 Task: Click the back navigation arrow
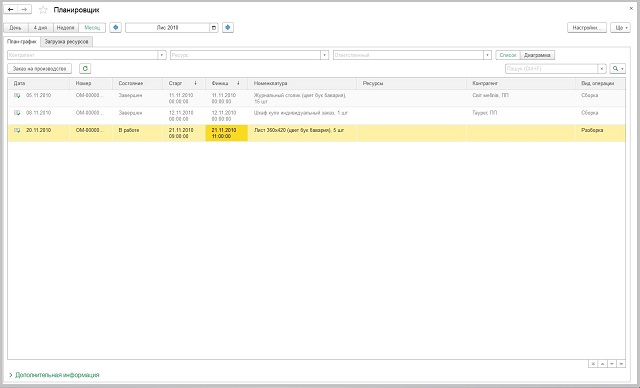[x=11, y=9]
